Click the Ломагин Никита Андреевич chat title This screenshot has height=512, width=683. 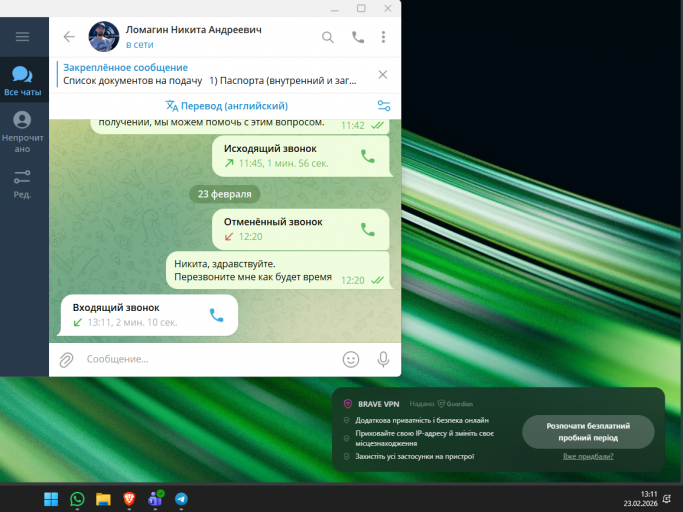[194, 30]
